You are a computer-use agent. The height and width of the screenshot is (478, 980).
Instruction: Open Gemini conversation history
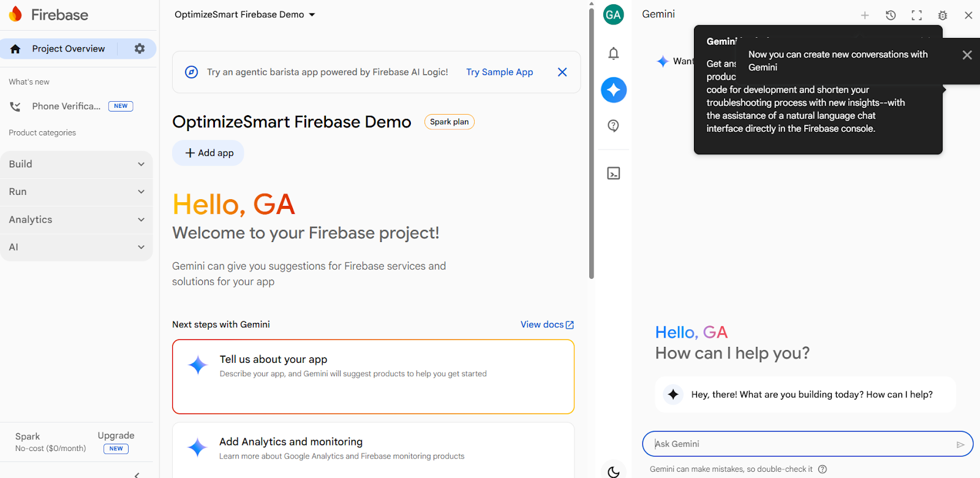coord(891,15)
